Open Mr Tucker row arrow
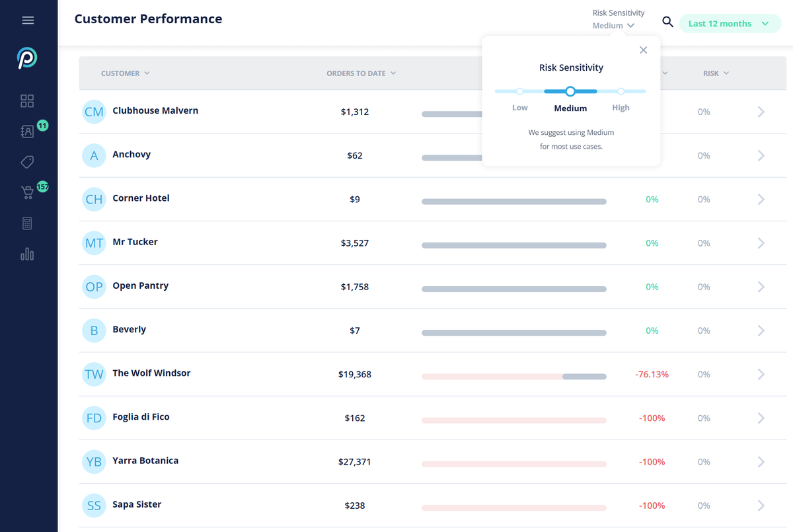The image size is (793, 532). 761,243
